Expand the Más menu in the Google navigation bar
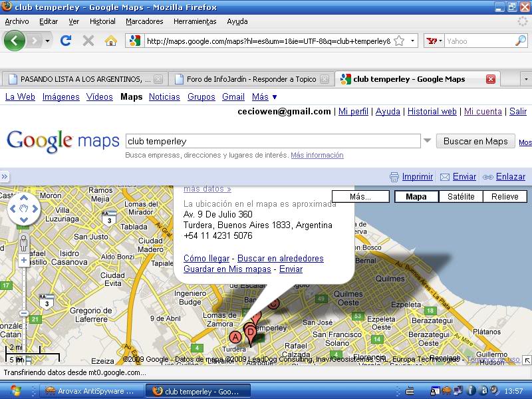The image size is (532, 399). 264,97
